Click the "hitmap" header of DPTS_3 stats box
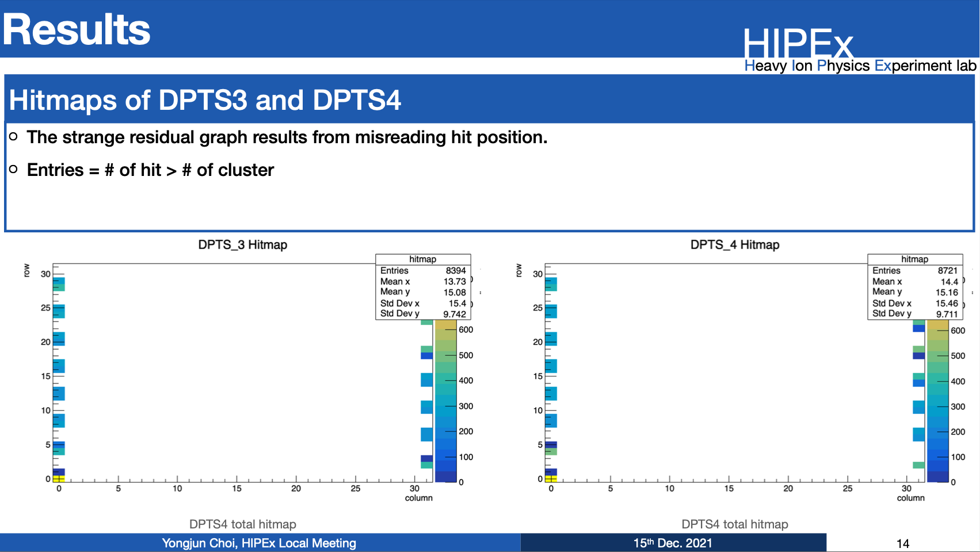This screenshot has height=552, width=980. tap(423, 259)
